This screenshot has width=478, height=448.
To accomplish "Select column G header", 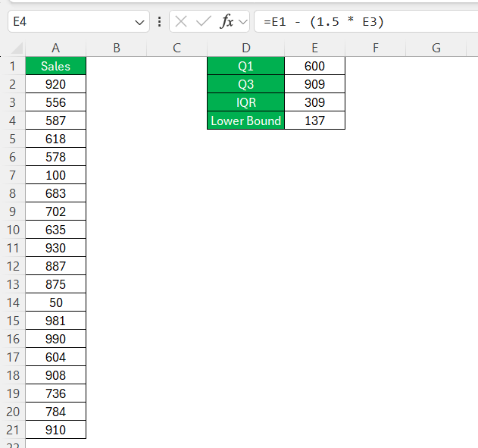I will 436,48.
